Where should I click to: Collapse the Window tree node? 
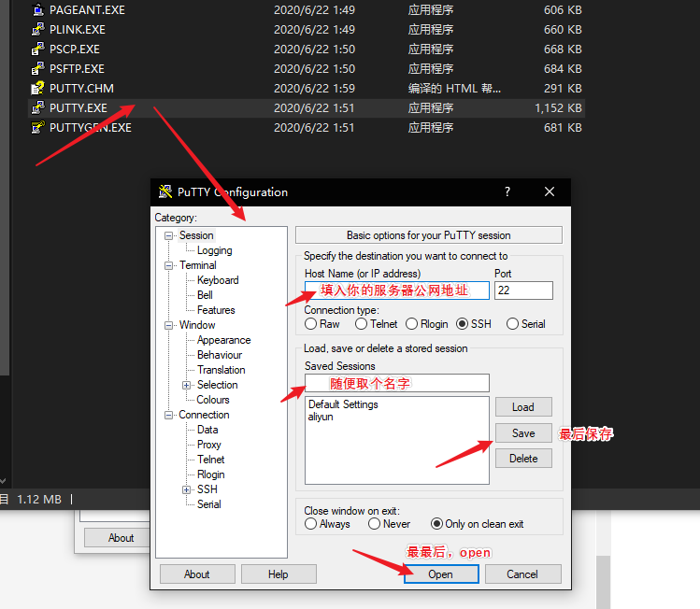pyautogui.click(x=169, y=325)
